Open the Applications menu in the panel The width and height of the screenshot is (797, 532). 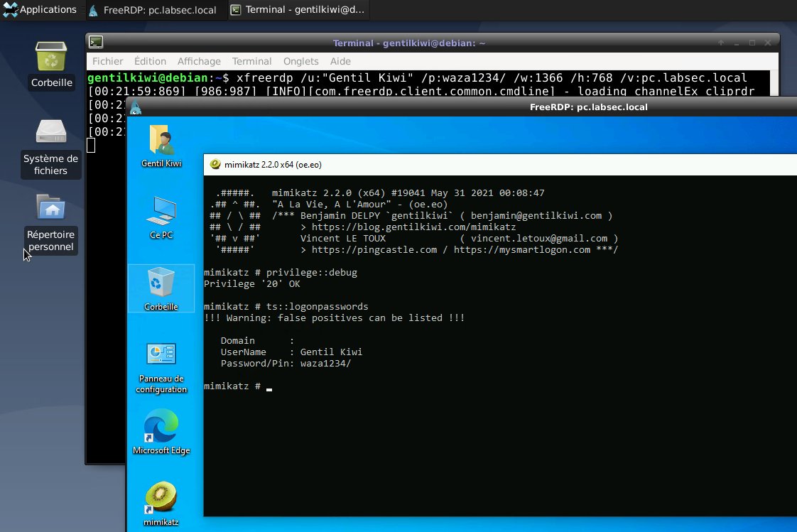pyautogui.click(x=40, y=9)
